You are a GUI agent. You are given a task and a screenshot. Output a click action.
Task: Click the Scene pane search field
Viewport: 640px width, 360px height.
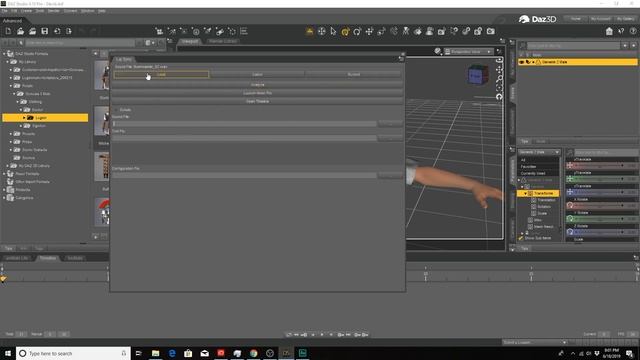pos(573,46)
